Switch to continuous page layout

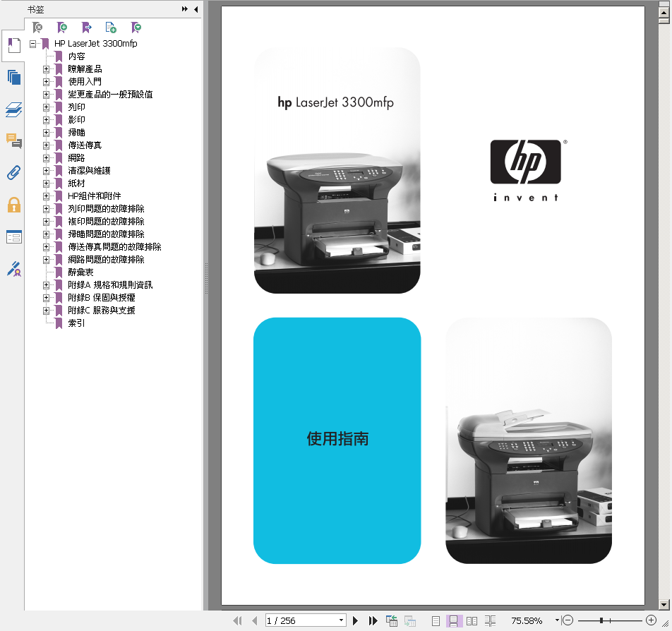[x=453, y=620]
